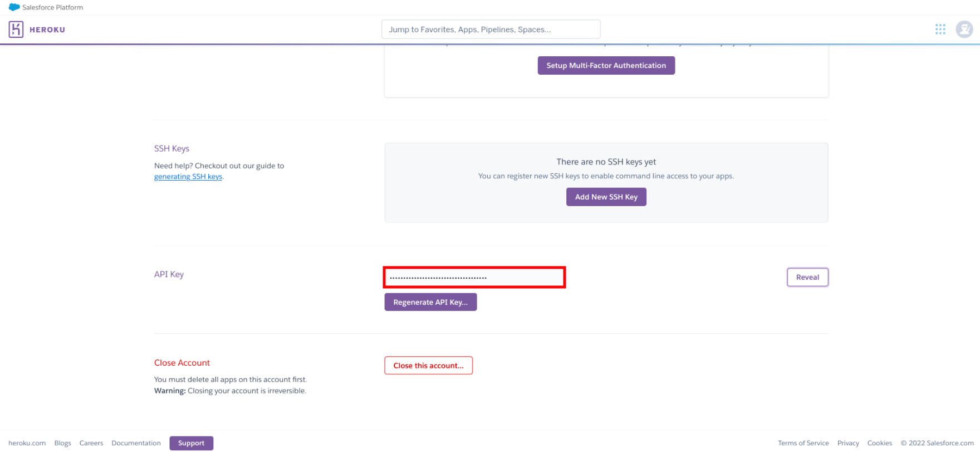
Task: Click 'You must delete all apps' text
Action: click(230, 380)
